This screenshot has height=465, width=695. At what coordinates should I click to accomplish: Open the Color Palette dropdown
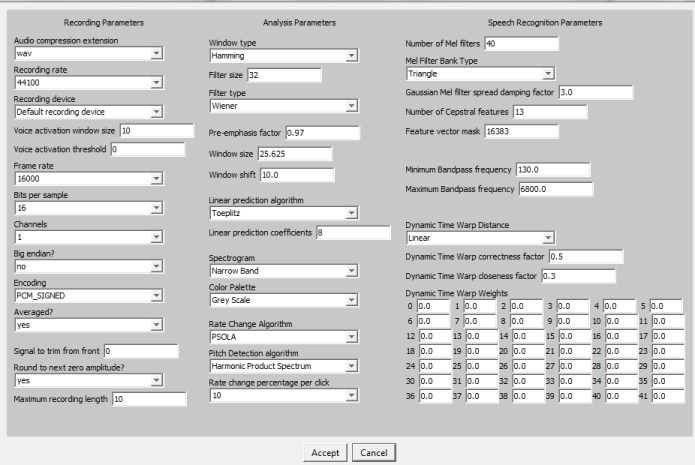(283, 298)
